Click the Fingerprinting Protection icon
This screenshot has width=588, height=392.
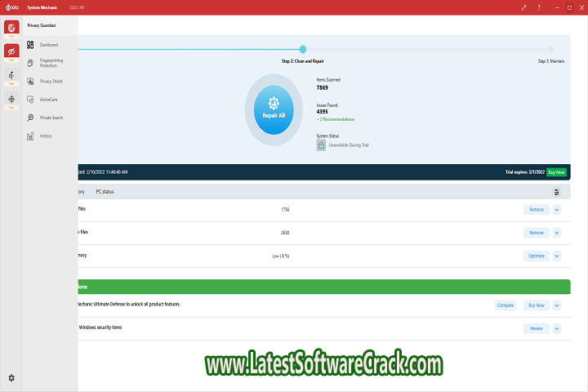[x=30, y=63]
